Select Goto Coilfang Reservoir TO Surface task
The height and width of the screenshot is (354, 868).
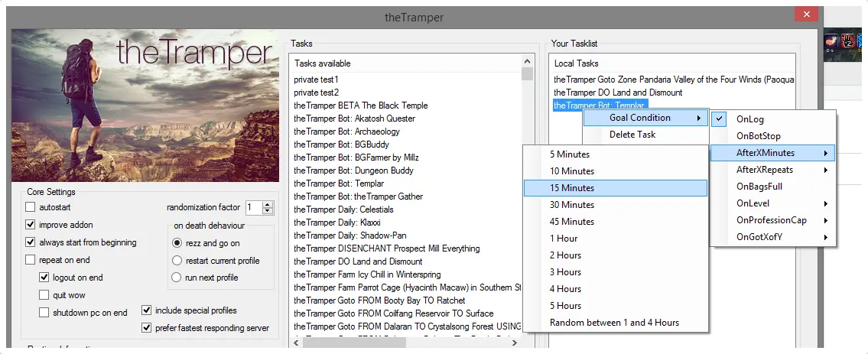click(394, 313)
